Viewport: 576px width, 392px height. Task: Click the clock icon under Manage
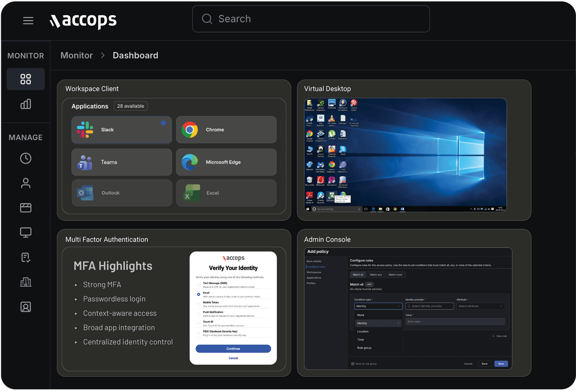pyautogui.click(x=25, y=158)
